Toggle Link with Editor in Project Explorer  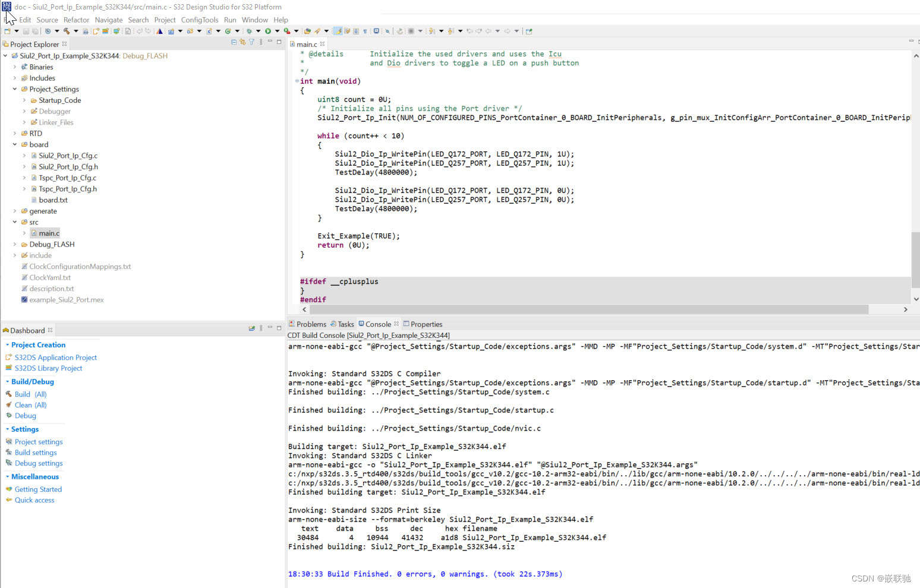pyautogui.click(x=242, y=42)
